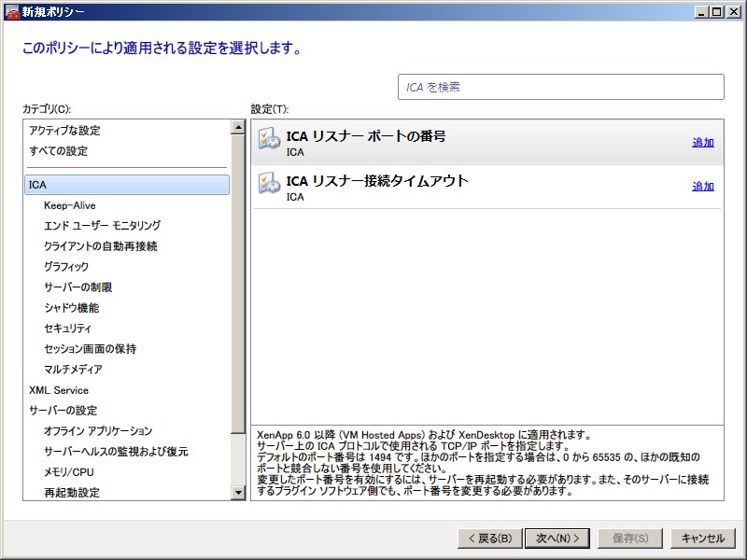Choose the グラフィック category

pos(66,267)
